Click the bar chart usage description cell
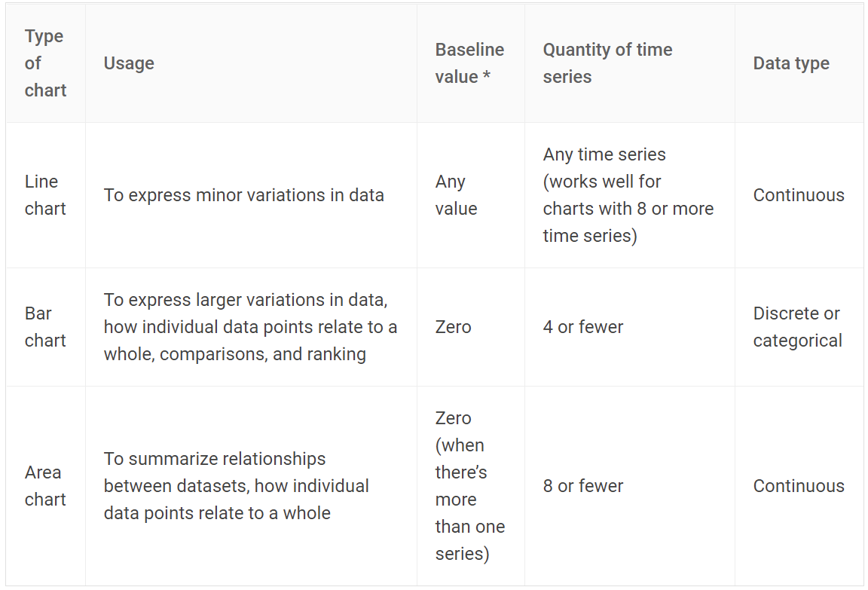The image size is (868, 590). pos(251,326)
